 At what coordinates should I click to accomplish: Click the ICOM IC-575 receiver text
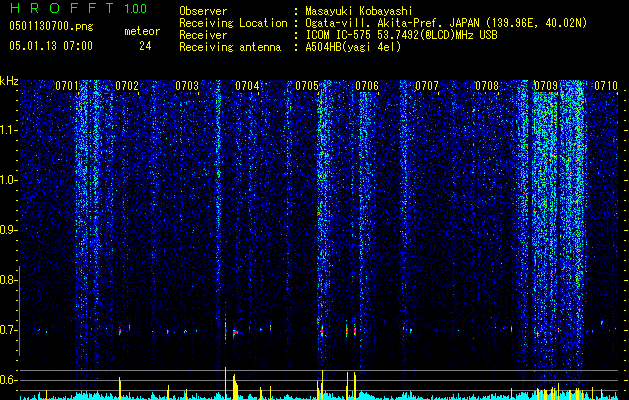click(x=401, y=35)
